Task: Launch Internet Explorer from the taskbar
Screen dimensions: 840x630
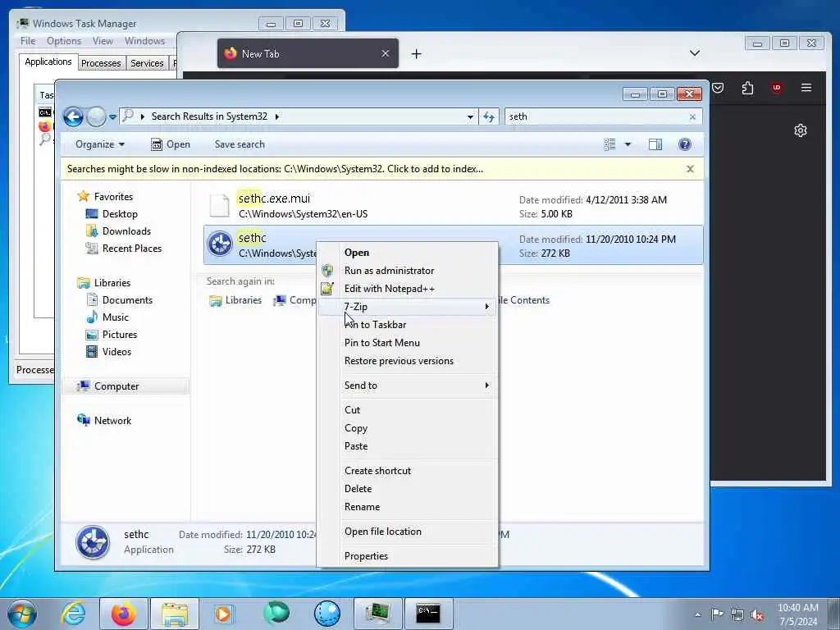Action: pos(73,614)
